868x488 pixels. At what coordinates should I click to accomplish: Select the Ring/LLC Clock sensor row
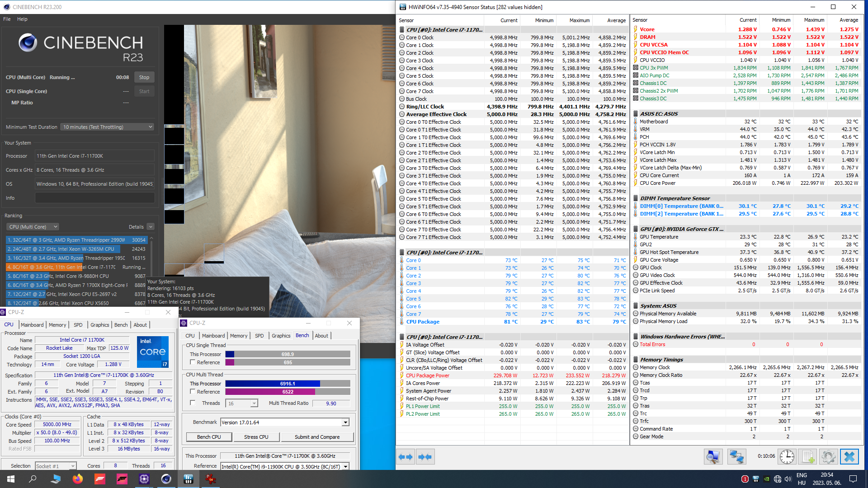[513, 107]
